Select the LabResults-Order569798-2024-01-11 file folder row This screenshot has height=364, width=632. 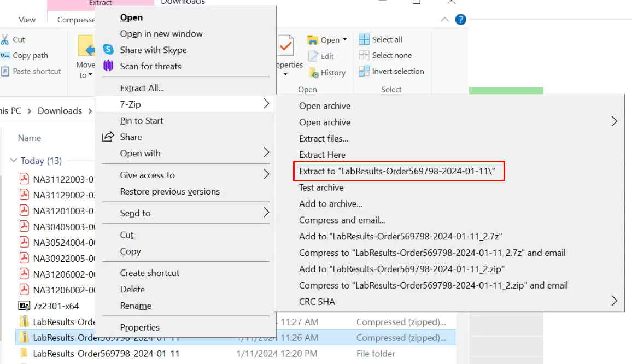pyautogui.click(x=106, y=354)
